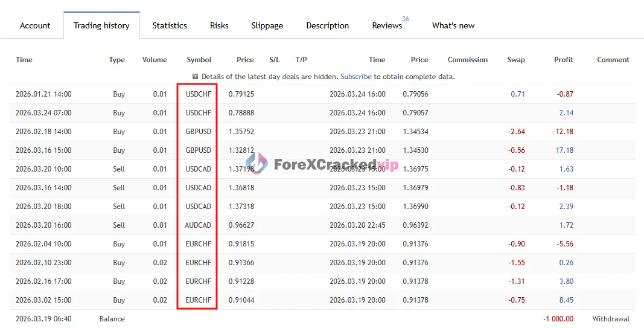Click the Profit column header
644x328 pixels.
(x=564, y=60)
